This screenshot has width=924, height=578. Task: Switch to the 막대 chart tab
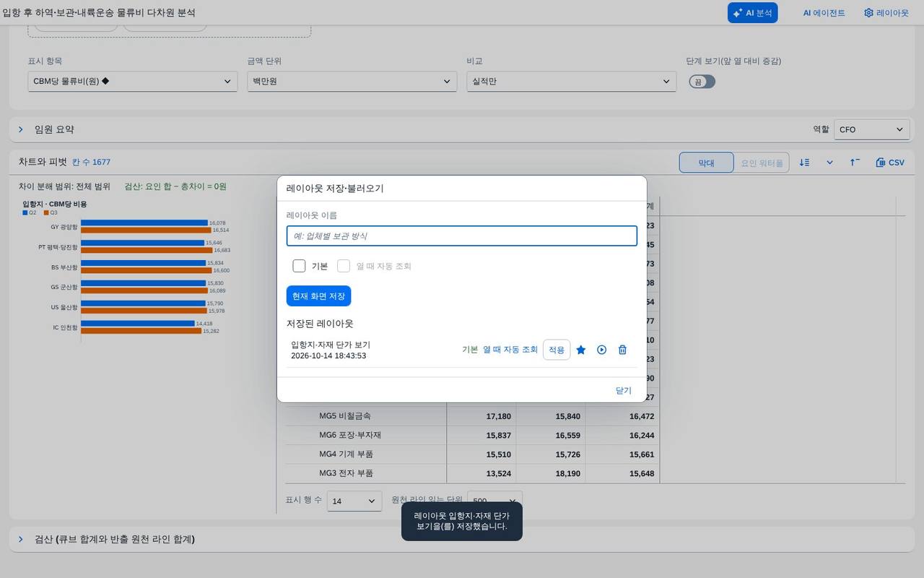click(x=706, y=163)
